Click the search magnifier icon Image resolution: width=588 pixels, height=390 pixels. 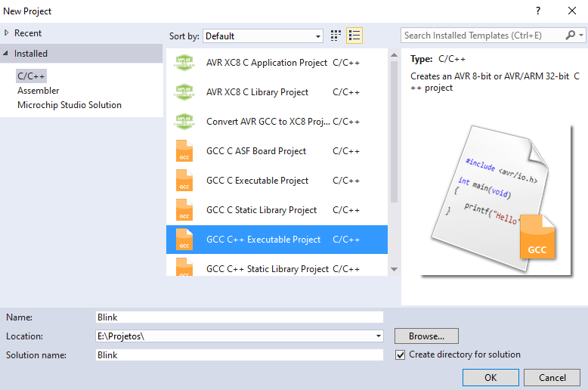[571, 36]
